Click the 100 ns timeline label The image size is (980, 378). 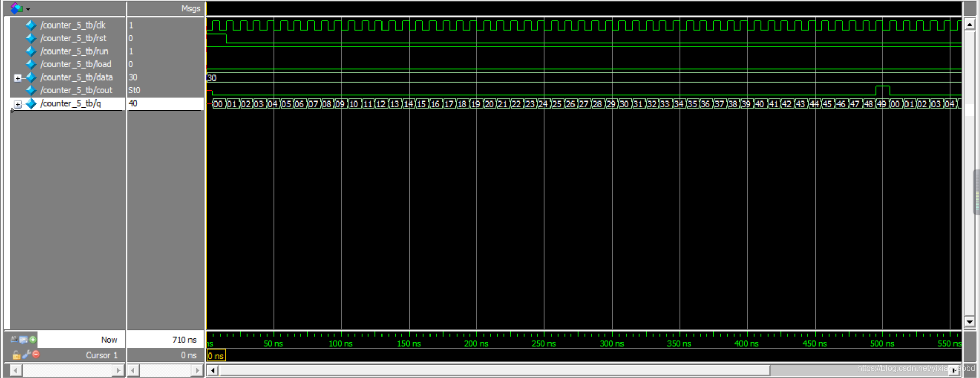341,344
